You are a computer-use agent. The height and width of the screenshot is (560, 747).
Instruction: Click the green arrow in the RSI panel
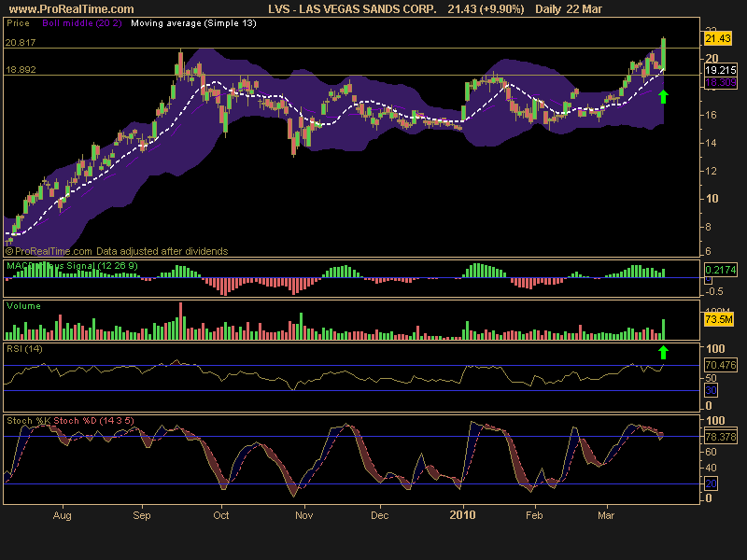(x=663, y=353)
